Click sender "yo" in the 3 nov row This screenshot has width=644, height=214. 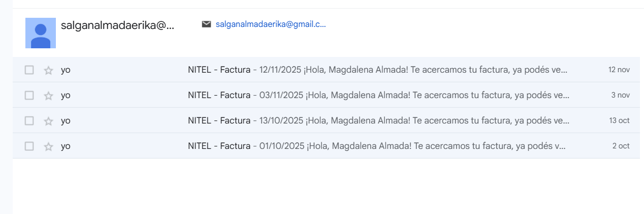click(x=66, y=96)
